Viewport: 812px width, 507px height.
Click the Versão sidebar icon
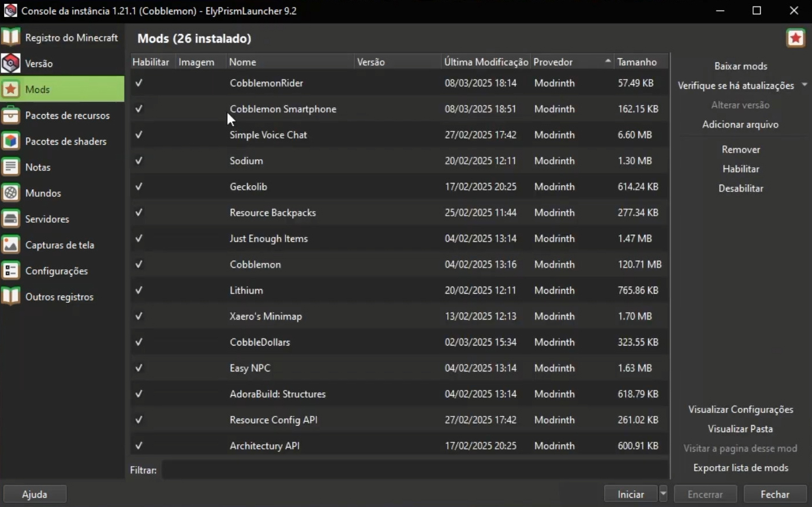tap(10, 63)
